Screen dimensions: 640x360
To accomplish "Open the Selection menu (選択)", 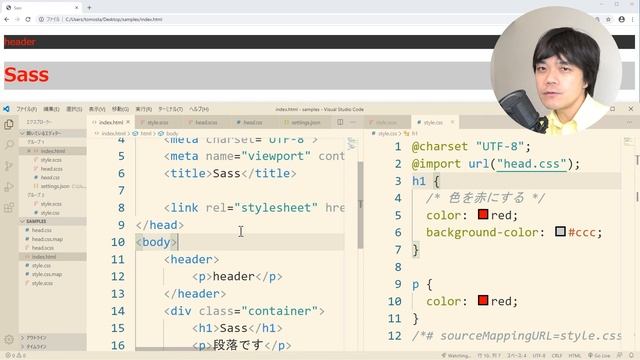I will tap(74, 109).
